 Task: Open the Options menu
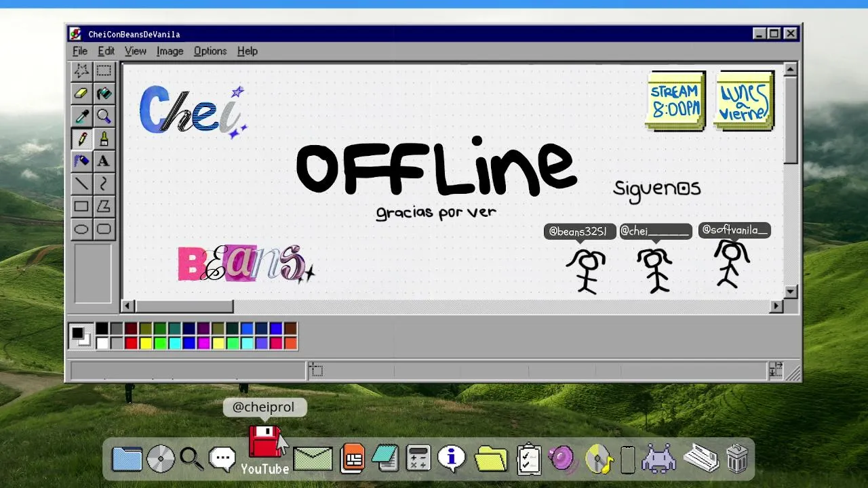(x=210, y=51)
